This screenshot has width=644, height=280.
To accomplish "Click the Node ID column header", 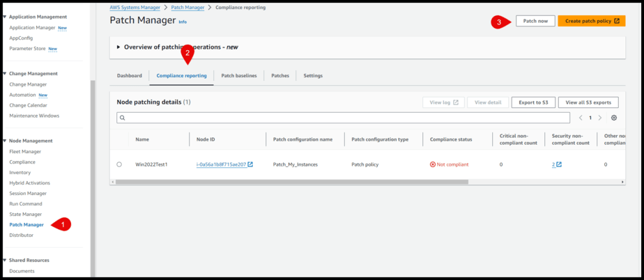I will point(206,139).
